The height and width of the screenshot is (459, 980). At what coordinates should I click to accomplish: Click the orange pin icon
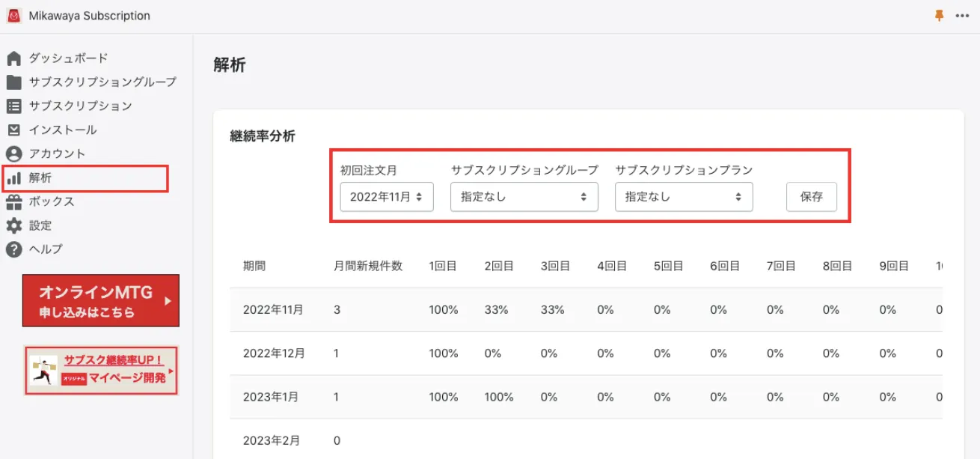940,16
